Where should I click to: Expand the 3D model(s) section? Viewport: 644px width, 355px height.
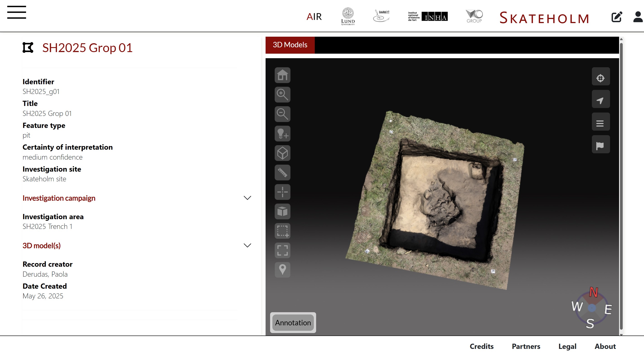click(247, 245)
